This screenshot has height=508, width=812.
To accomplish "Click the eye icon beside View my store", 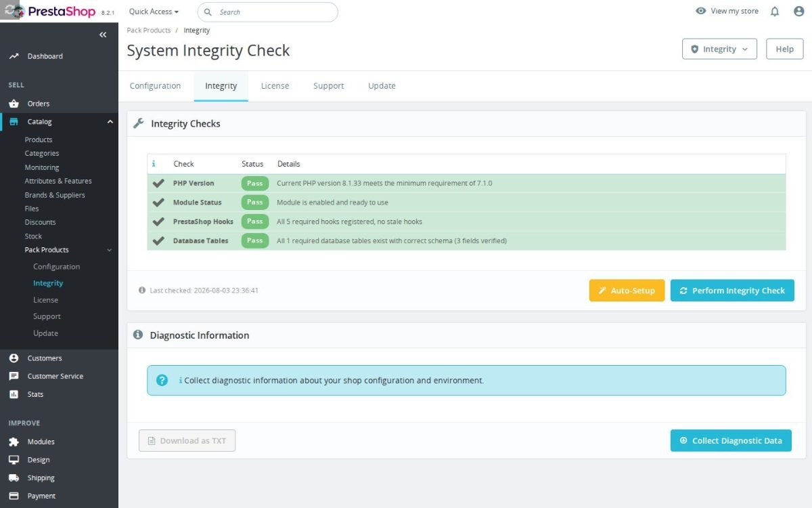I will click(701, 11).
